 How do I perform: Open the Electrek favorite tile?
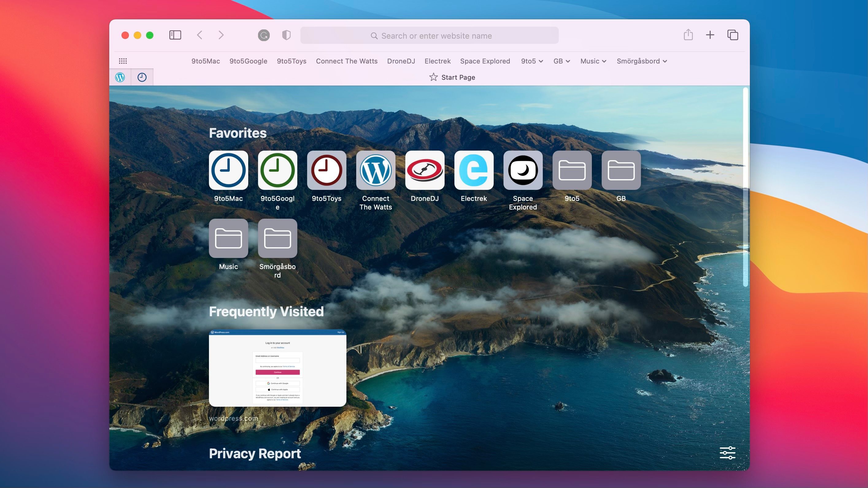(x=473, y=170)
